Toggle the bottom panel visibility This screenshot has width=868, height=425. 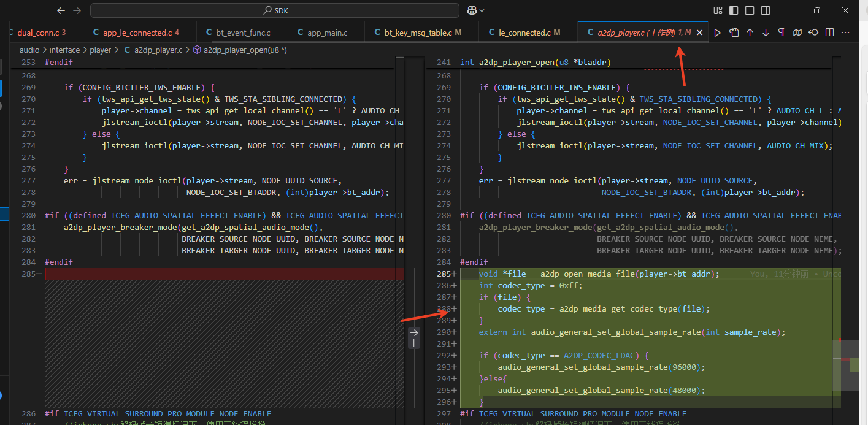[x=750, y=10]
